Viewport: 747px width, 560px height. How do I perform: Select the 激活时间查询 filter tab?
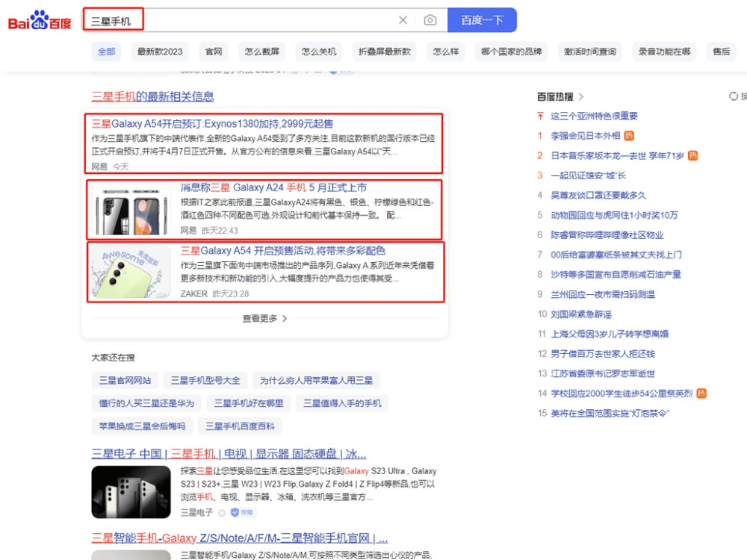pos(590,52)
